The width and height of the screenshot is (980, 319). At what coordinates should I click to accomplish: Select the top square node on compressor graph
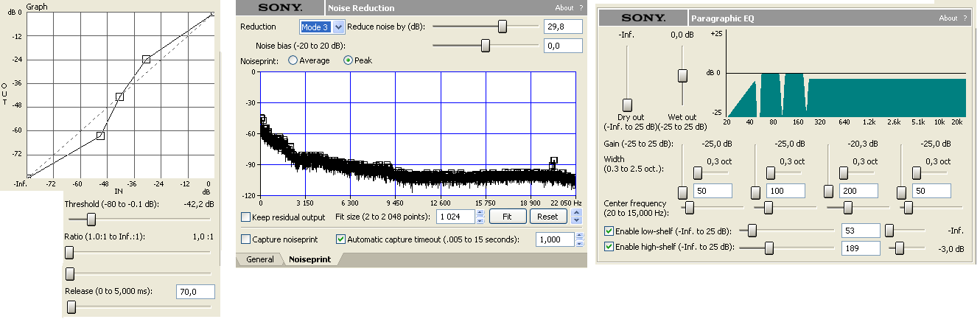pyautogui.click(x=146, y=59)
